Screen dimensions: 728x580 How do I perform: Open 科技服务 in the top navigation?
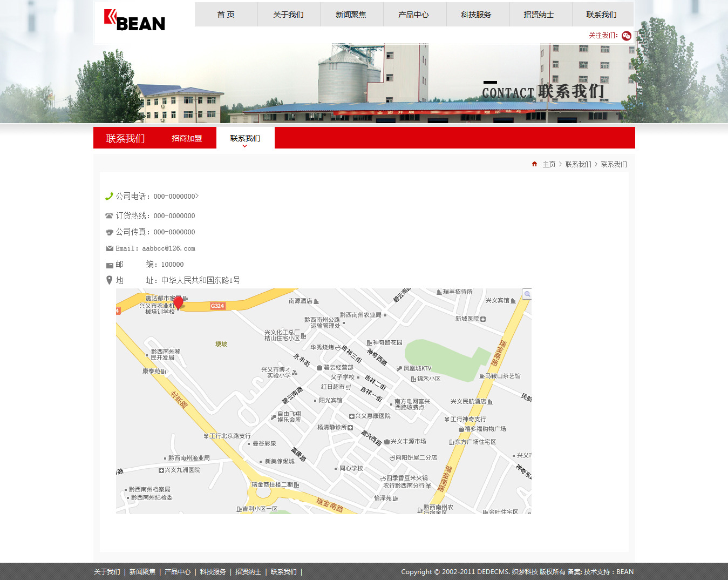click(476, 15)
